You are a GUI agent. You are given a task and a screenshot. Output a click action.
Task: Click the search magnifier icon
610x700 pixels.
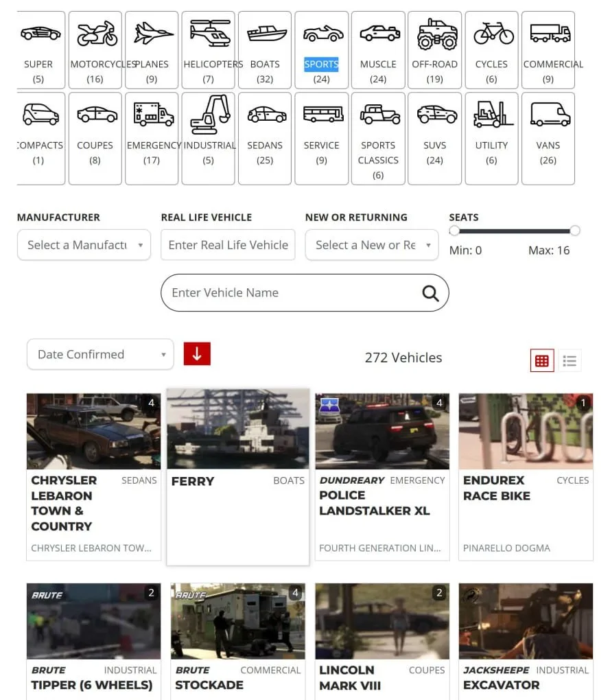point(430,293)
